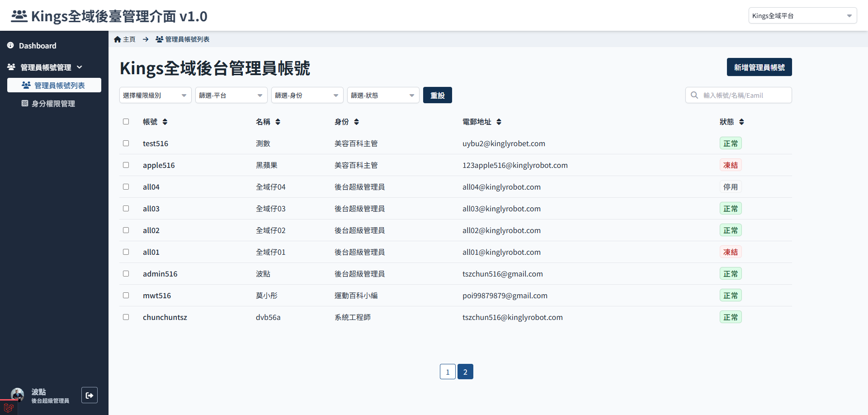Click 凍結 status badge for apple516

(x=731, y=165)
